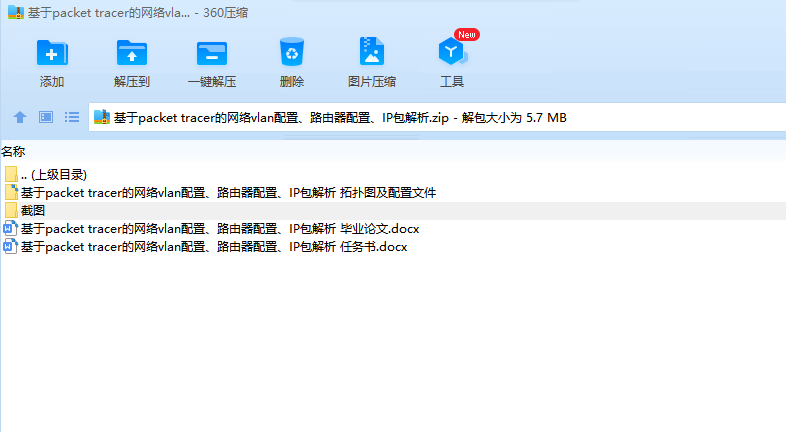The height and width of the screenshot is (432, 786).
Task: Click the 一键解压 (One-click extract) icon
Action: (212, 54)
